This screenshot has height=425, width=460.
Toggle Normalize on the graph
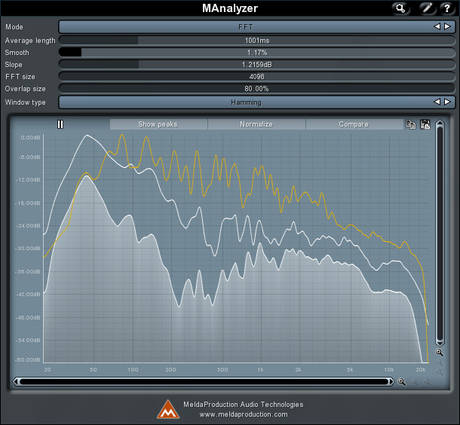256,124
